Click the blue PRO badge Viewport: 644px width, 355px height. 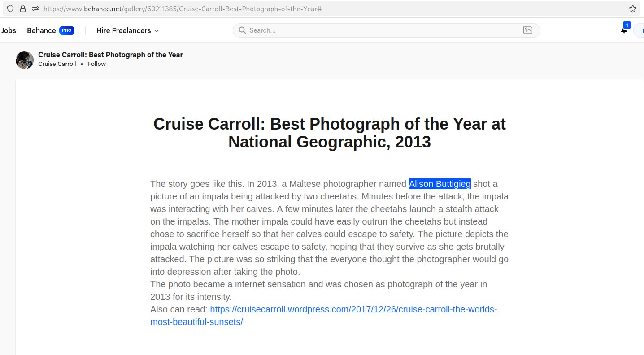point(67,30)
